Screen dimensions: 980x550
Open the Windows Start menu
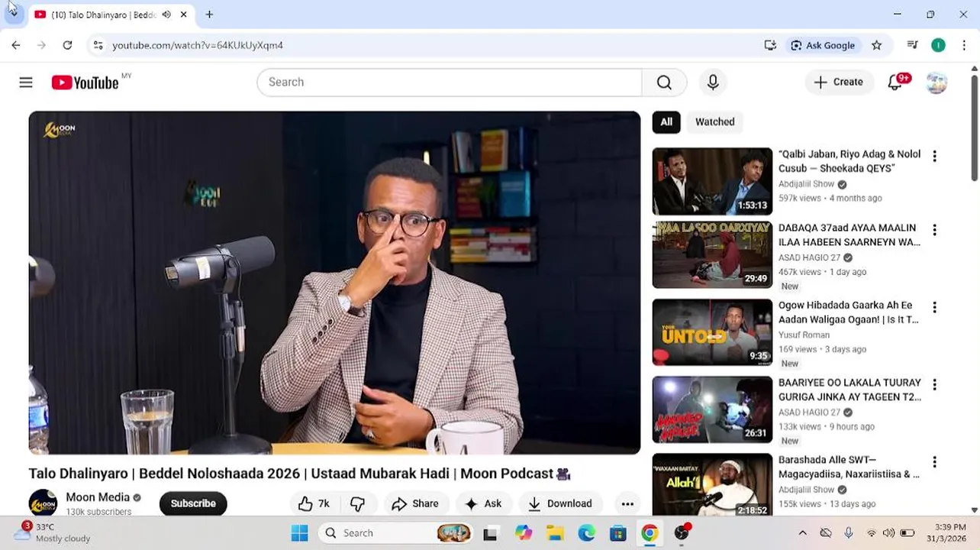tap(299, 533)
